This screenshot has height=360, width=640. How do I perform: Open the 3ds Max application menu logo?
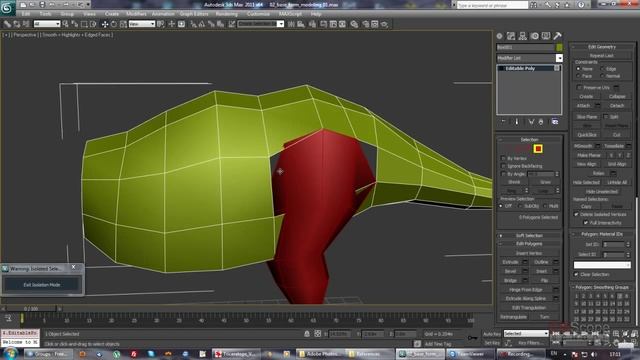[7, 7]
